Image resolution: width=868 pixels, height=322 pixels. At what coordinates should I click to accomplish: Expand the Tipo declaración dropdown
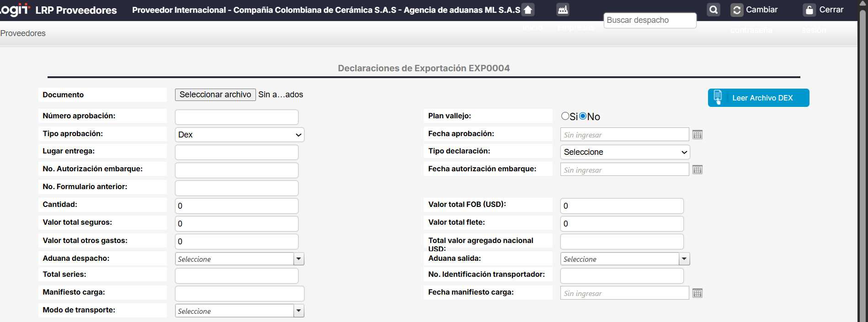tap(625, 152)
